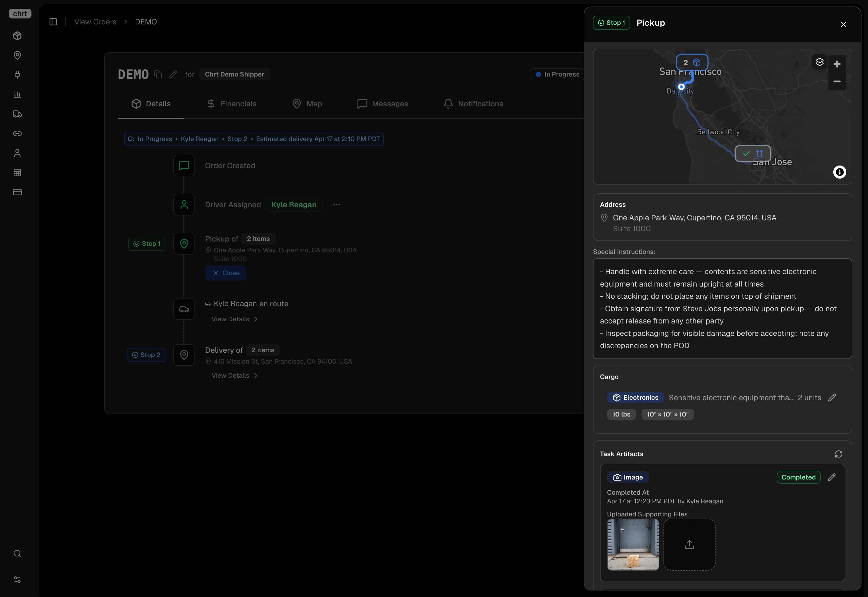Screen dimensions: 868x597
Task: Expand View Details under Delivery of stop
Action: pyautogui.click(x=234, y=375)
